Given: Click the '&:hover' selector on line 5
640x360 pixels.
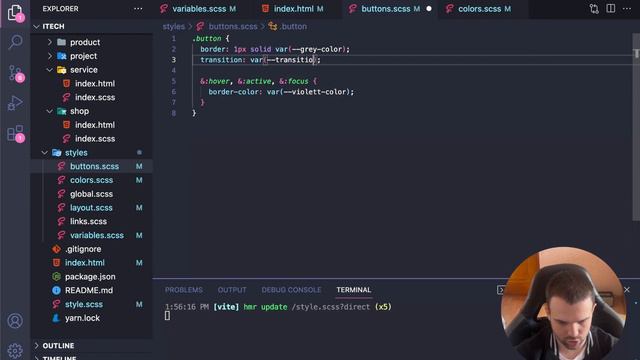Looking at the screenshot, I should pos(215,81).
